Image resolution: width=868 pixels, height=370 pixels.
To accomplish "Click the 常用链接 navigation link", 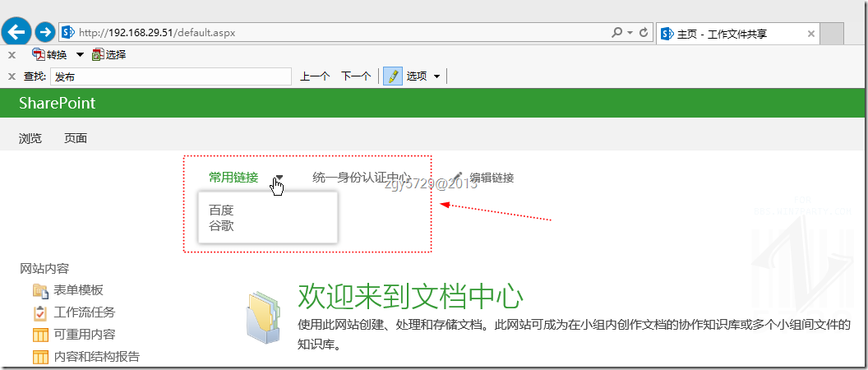I will coord(233,178).
